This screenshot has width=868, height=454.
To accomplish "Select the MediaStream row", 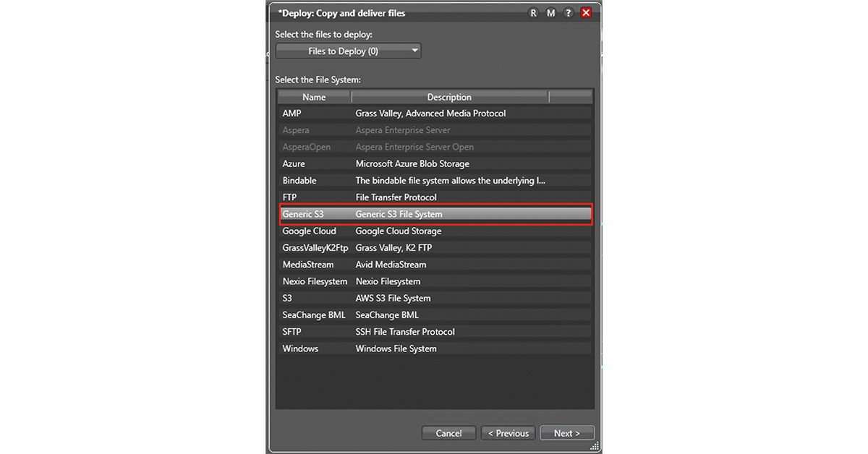I will click(x=435, y=265).
